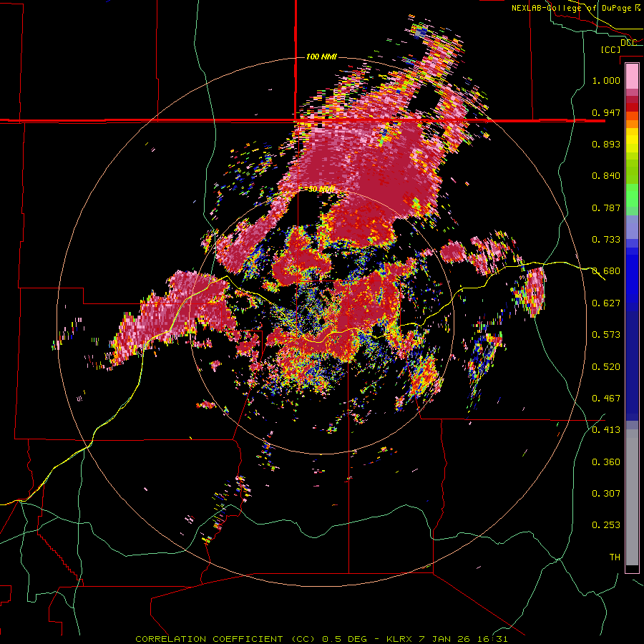Select the 0.893 legend value
This screenshot has width=644, height=644.
pos(606,144)
